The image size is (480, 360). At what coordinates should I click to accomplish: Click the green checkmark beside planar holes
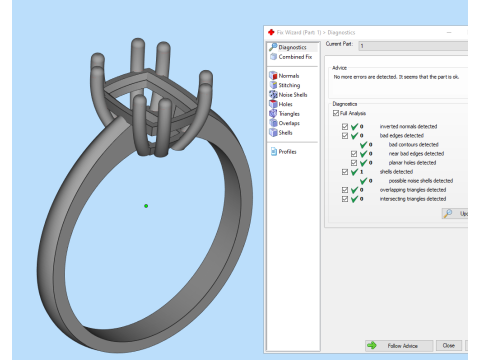[x=363, y=163]
